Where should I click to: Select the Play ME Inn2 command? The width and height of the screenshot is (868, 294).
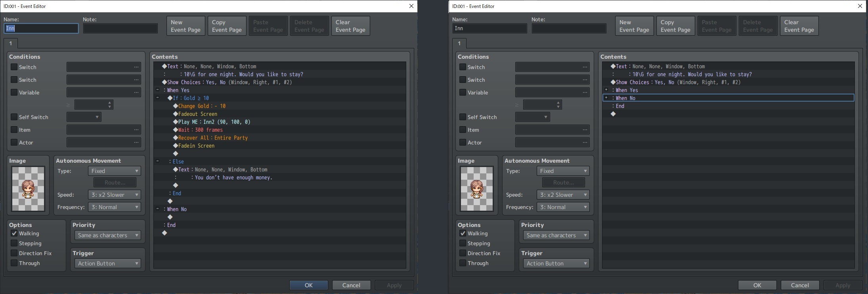(x=280, y=122)
